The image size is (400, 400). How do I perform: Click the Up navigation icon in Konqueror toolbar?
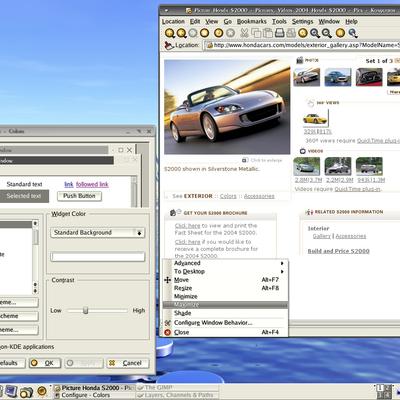(170, 33)
